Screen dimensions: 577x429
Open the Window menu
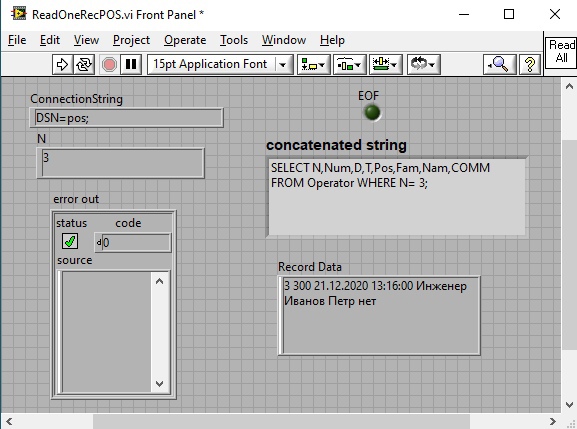(284, 40)
